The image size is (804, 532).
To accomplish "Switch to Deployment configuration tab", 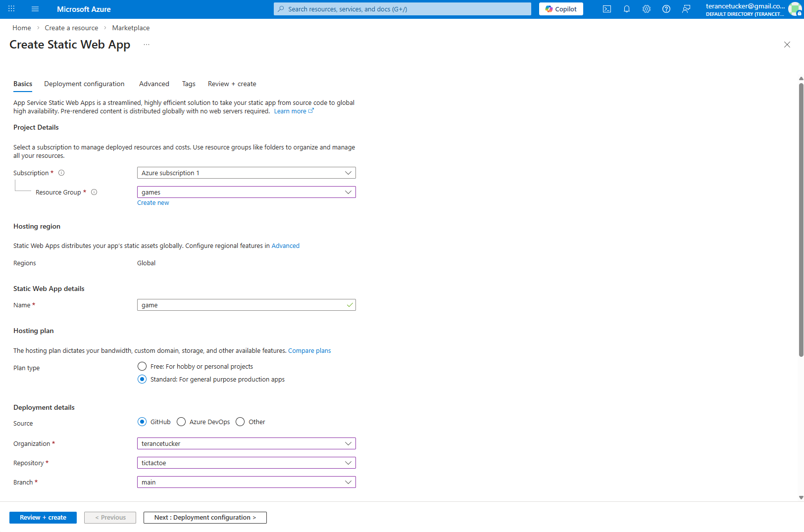I will [84, 84].
